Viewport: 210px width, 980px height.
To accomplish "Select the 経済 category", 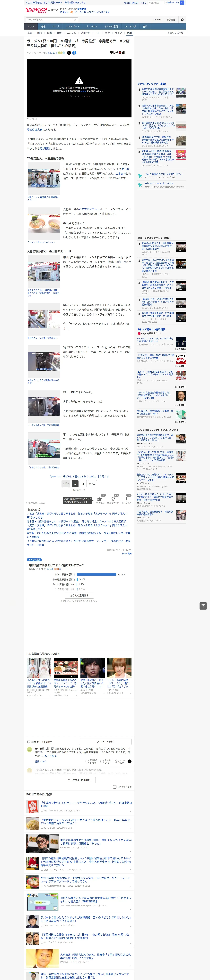I will [59, 33].
